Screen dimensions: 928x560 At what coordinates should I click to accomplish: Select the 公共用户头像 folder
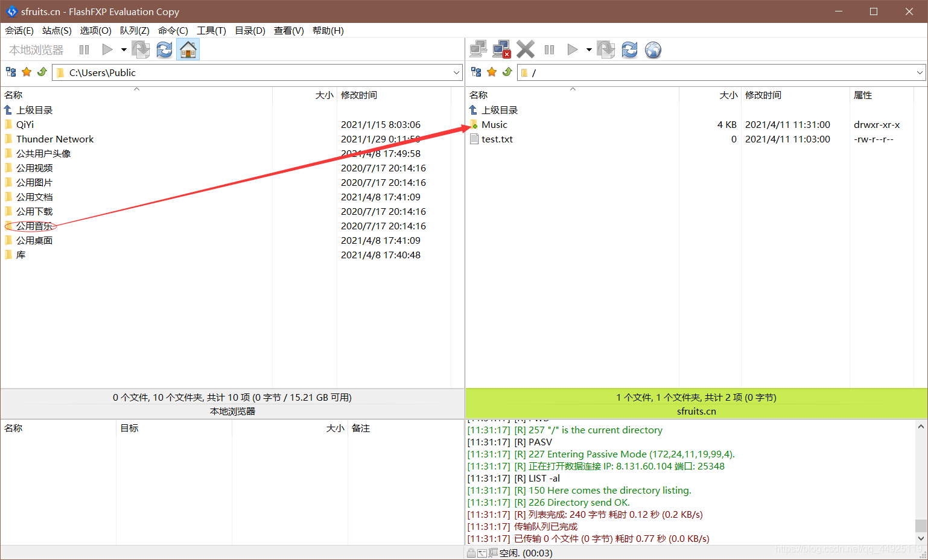(x=43, y=154)
